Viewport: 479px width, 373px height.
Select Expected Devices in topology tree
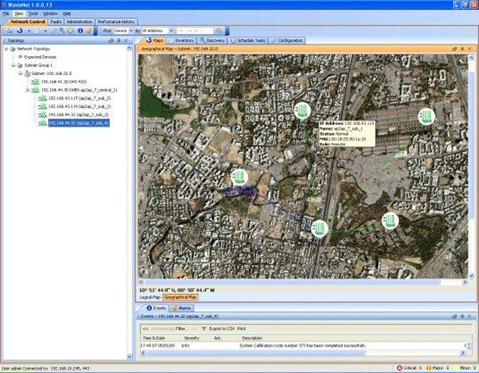point(40,57)
